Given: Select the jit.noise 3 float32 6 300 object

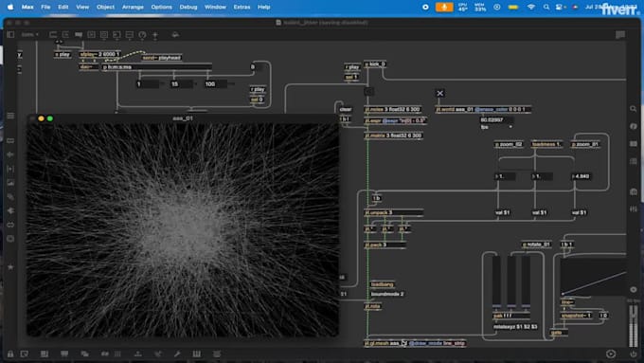Looking at the screenshot, I should 393,109.
